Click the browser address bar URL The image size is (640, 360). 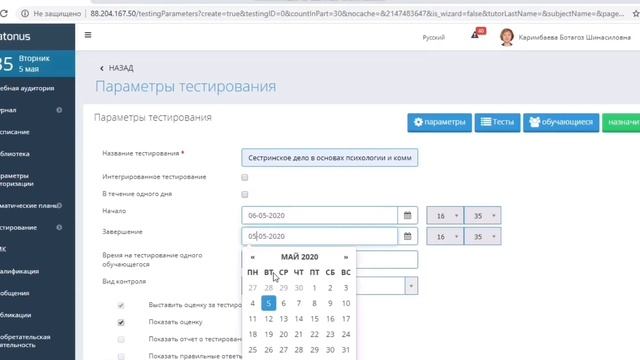(x=357, y=13)
